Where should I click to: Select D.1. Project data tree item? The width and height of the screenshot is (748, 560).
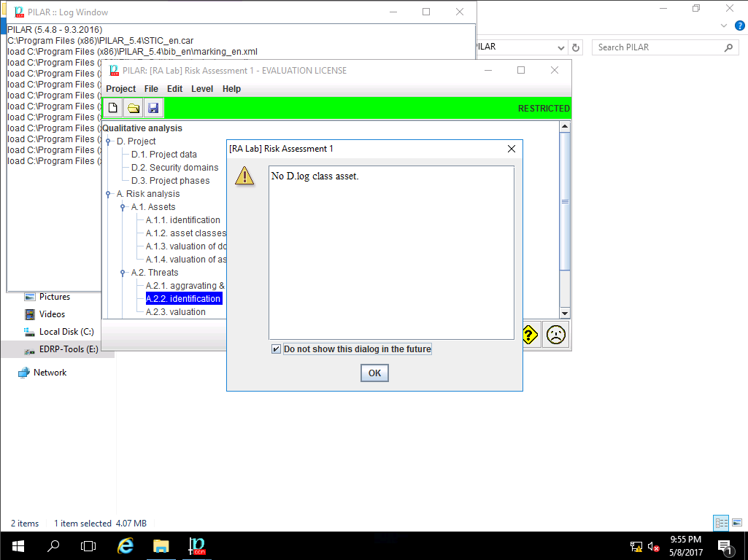[163, 155]
